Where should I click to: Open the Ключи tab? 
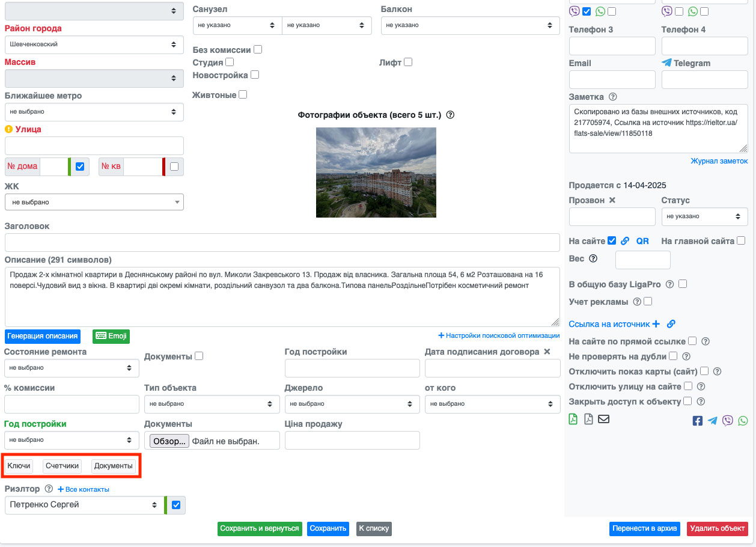coord(19,466)
